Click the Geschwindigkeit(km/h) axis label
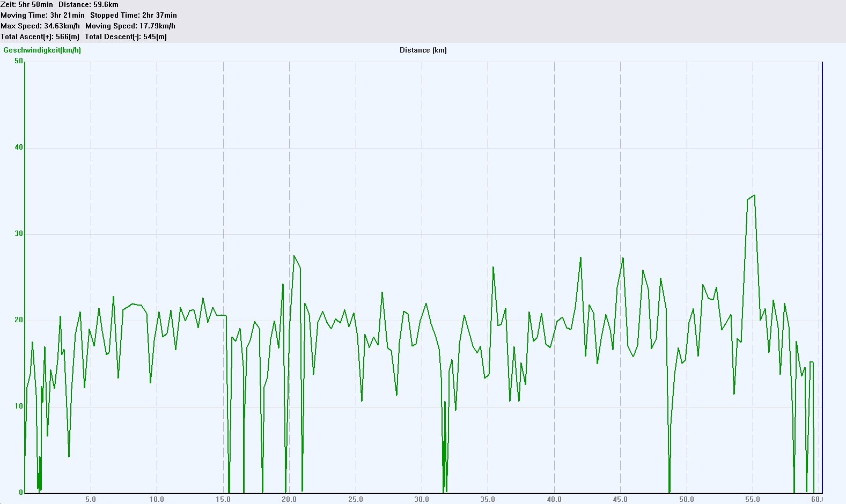846x504 pixels. (42, 50)
